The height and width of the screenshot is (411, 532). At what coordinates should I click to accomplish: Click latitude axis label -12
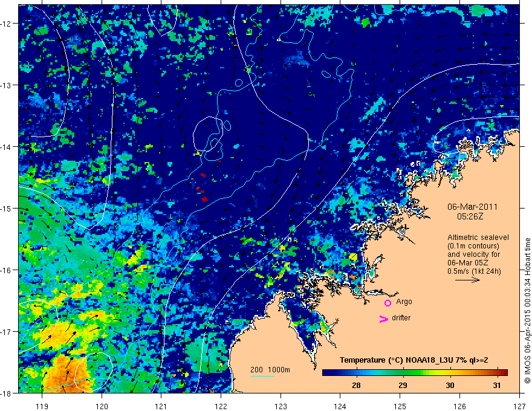pos(7,24)
